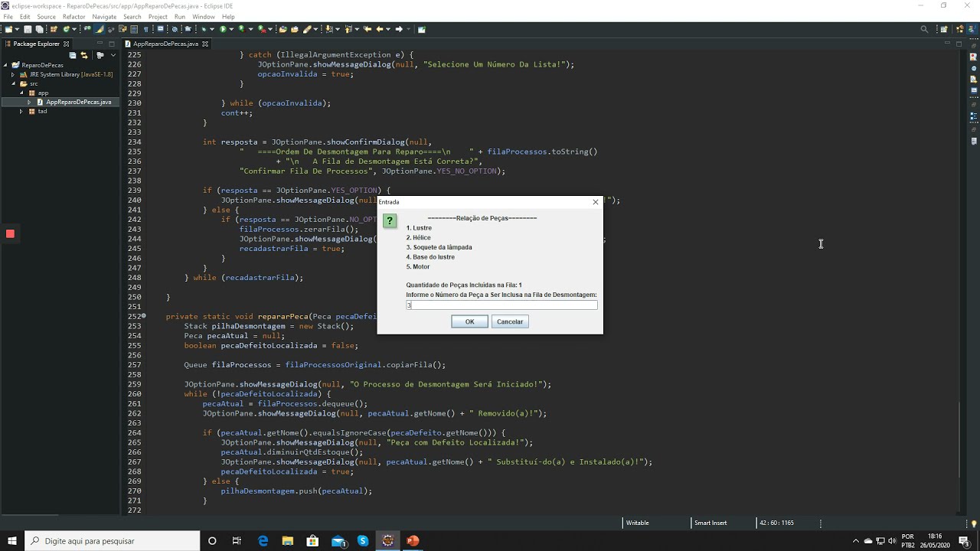This screenshot has width=980, height=551.
Task: Open the File menu
Action: (8, 16)
